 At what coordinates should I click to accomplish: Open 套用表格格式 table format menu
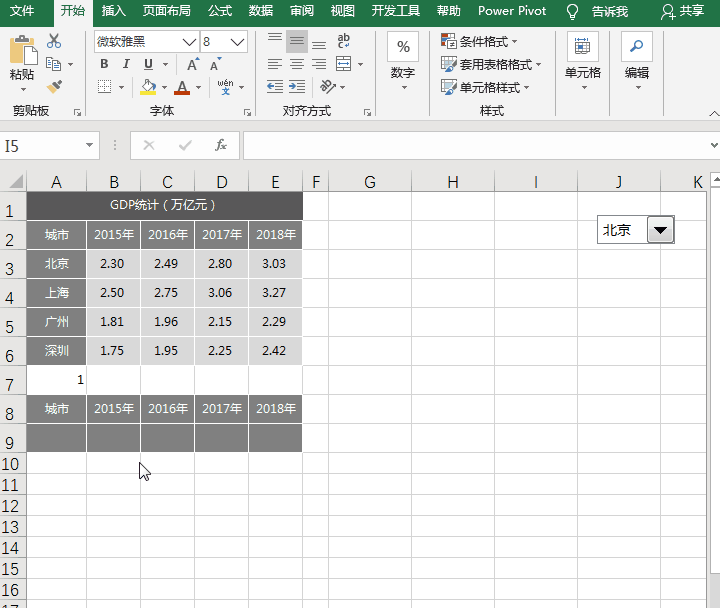tap(491, 64)
